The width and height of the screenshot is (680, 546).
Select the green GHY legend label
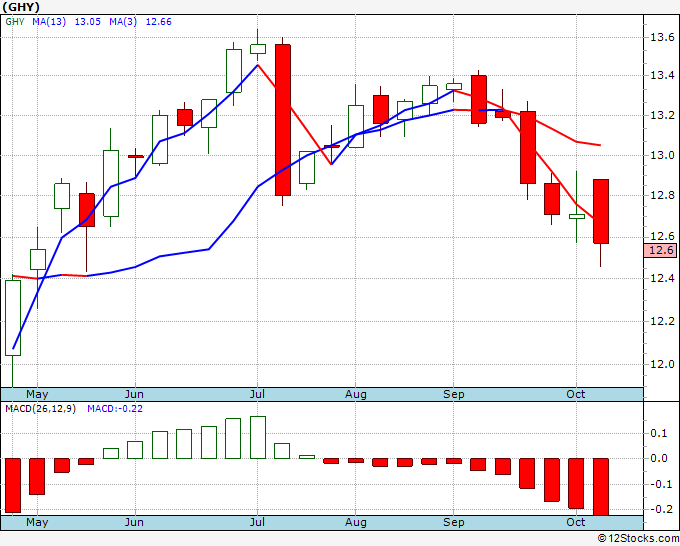click(x=15, y=22)
